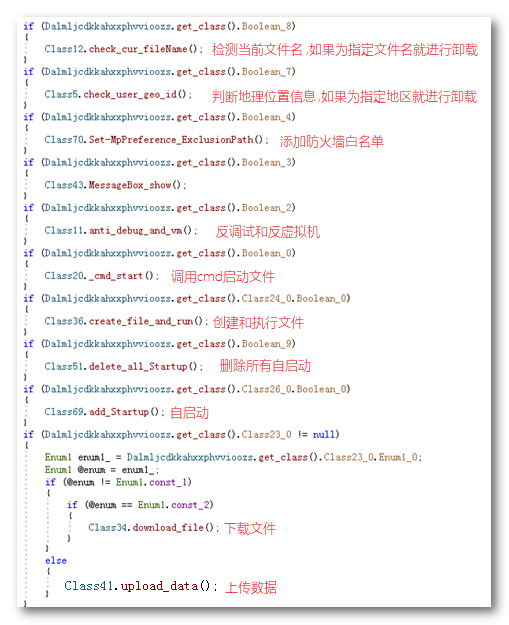Click Class24_0 in the condition
Screen dimensions: 509x625
266,299
